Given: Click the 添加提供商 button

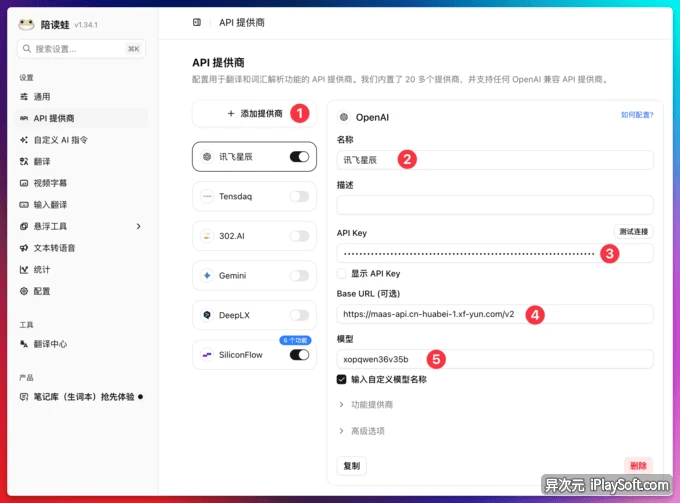Looking at the screenshot, I should coord(255,114).
